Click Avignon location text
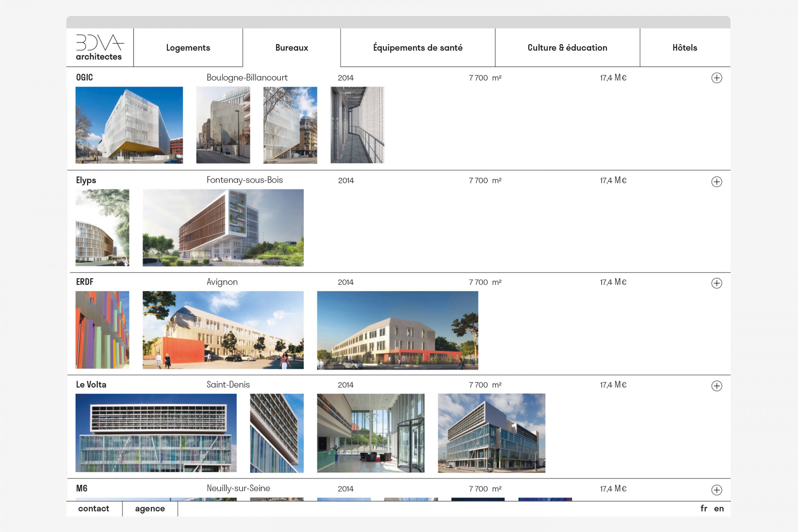Screen dimensions: 798x532 point(222,282)
